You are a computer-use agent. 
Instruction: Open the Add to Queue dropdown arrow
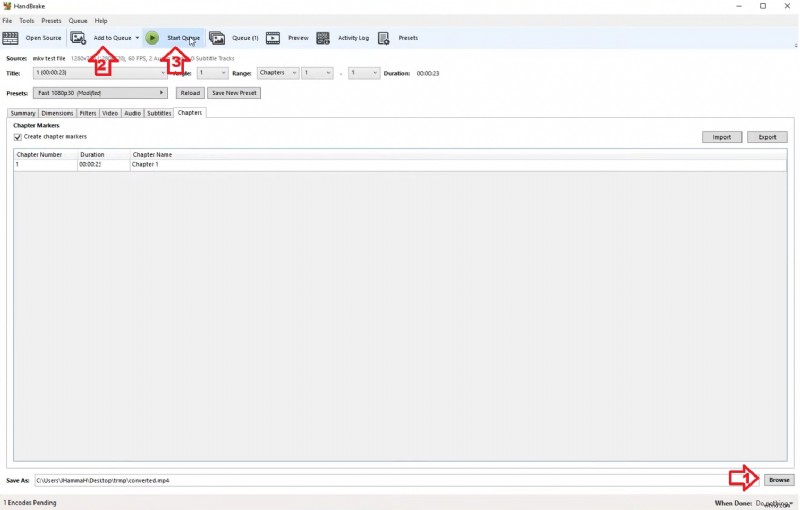[x=137, y=38]
